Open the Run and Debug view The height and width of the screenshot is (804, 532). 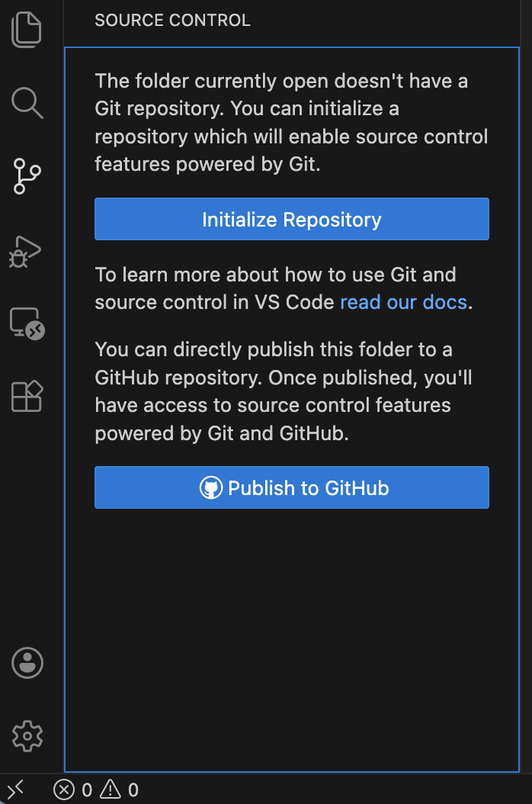pos(27,251)
